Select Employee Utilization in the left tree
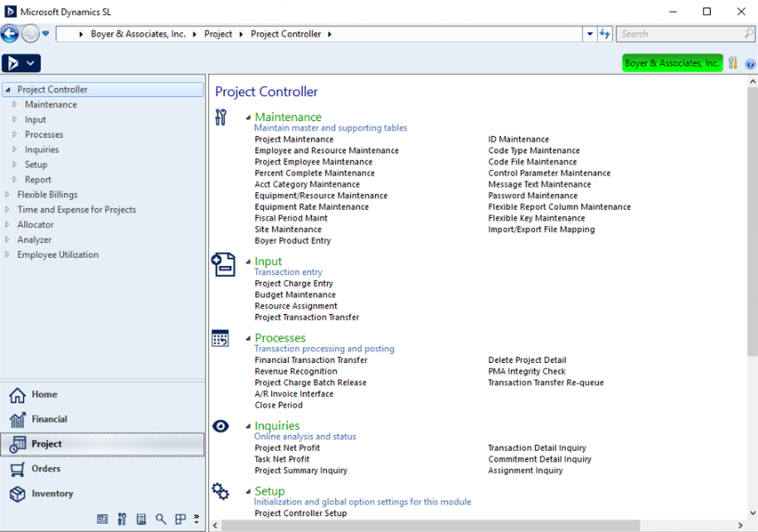Viewport: 758px width, 532px height. (58, 254)
